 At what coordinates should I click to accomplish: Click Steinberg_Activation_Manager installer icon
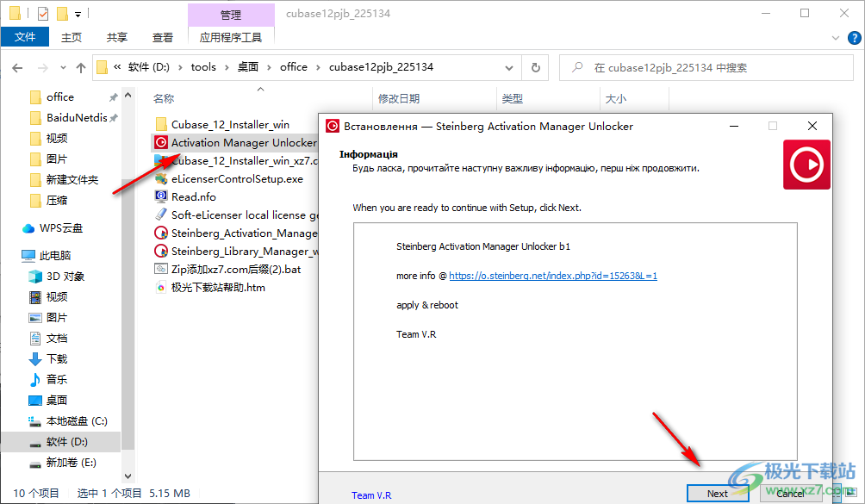[160, 233]
